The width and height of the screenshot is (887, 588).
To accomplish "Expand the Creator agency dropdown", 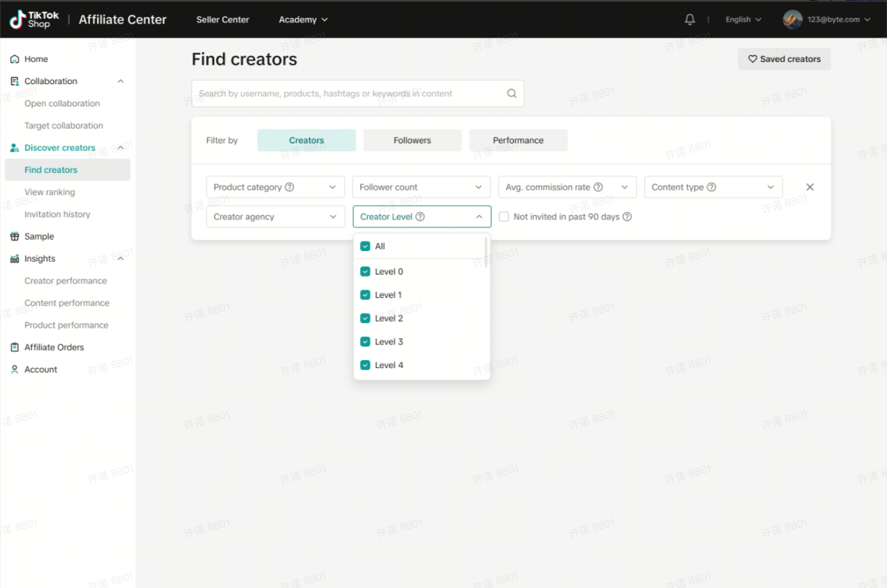I will (275, 217).
